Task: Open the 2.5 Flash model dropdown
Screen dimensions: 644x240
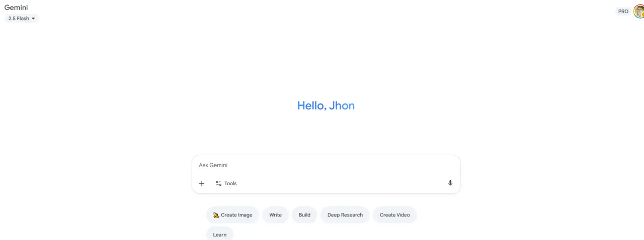Action: 22,19
